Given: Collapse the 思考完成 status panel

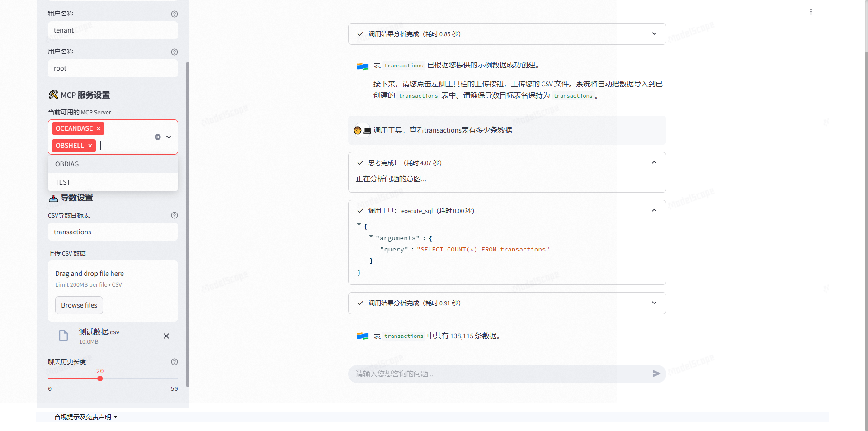Looking at the screenshot, I should click(654, 162).
